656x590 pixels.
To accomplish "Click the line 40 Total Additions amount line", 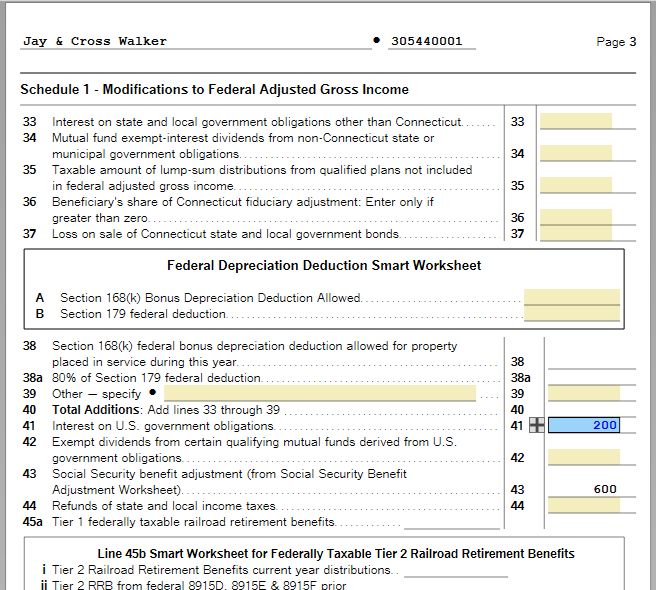I will pos(592,409).
